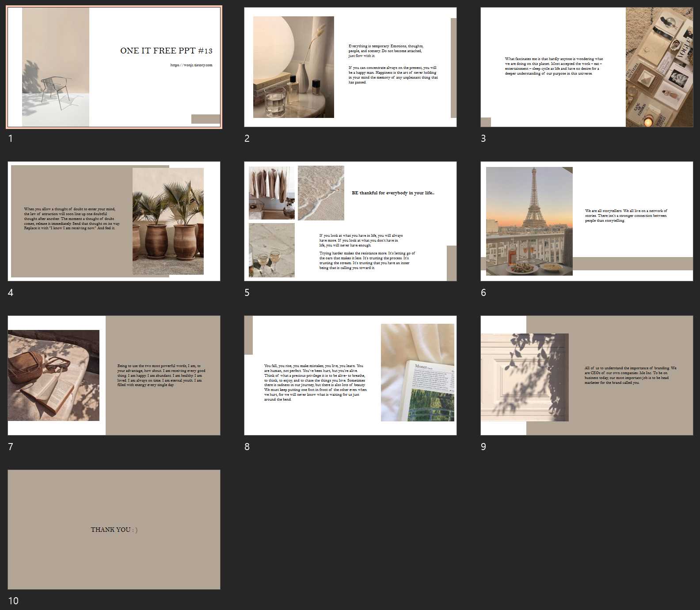Select slide 8 with the Monet book photo

pyautogui.click(x=350, y=375)
